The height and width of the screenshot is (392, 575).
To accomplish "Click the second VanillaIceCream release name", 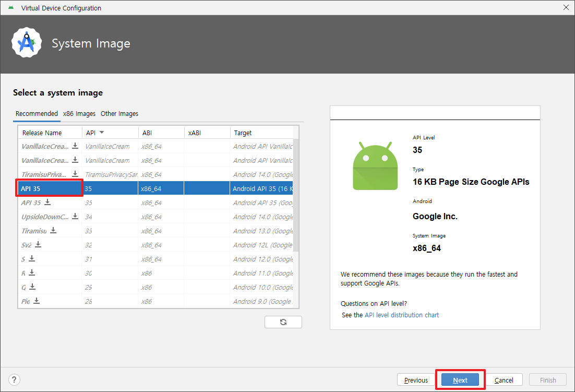I will pos(45,160).
